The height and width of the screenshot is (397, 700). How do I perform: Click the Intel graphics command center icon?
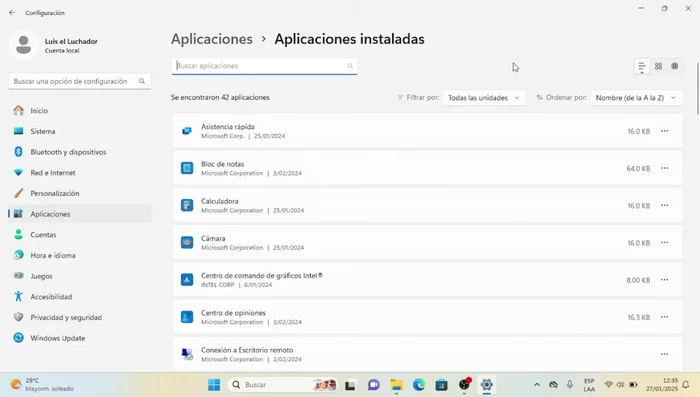(x=187, y=280)
